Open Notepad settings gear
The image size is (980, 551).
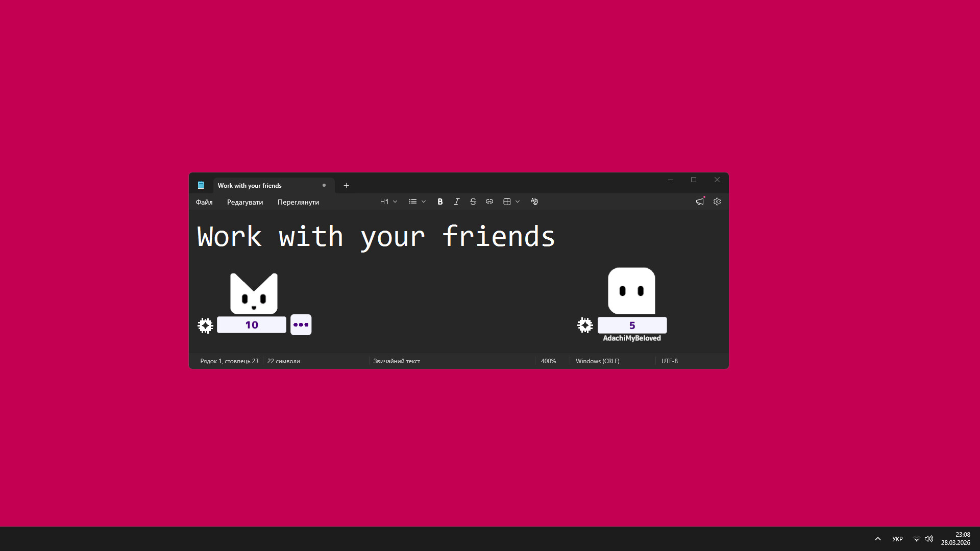[x=717, y=202]
